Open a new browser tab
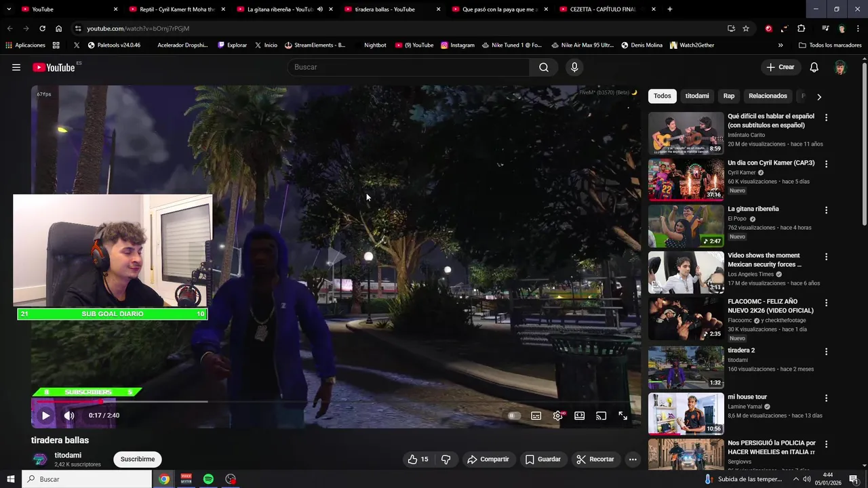This screenshot has height=488, width=868. [670, 9]
